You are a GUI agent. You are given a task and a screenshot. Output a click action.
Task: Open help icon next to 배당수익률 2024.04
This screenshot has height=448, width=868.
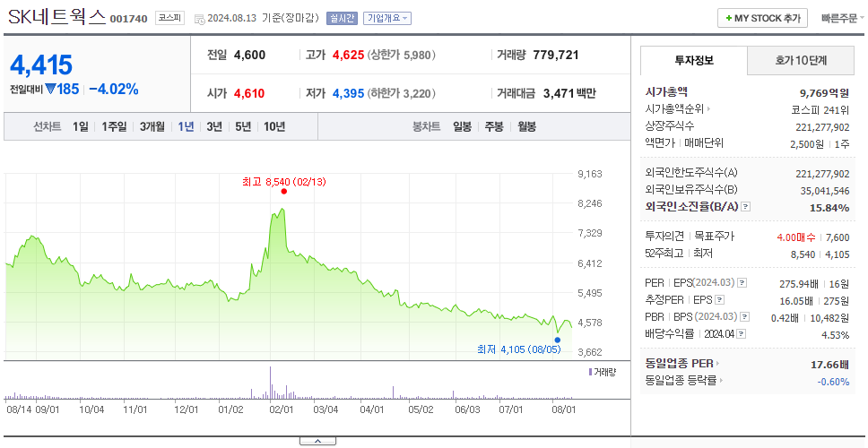click(x=742, y=334)
